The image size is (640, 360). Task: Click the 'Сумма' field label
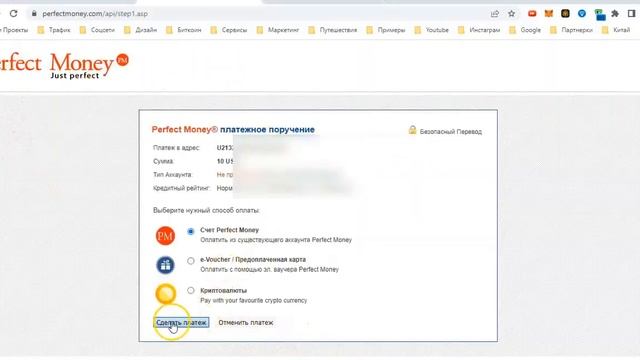point(163,161)
